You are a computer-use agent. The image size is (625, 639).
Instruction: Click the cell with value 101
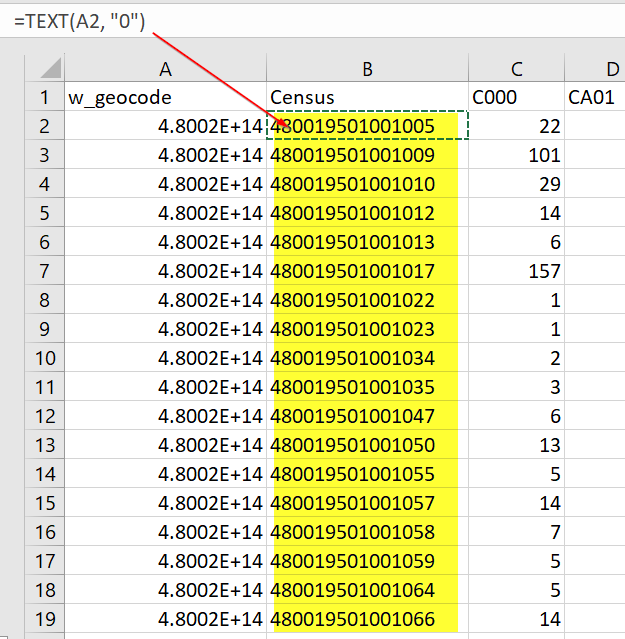tap(516, 155)
